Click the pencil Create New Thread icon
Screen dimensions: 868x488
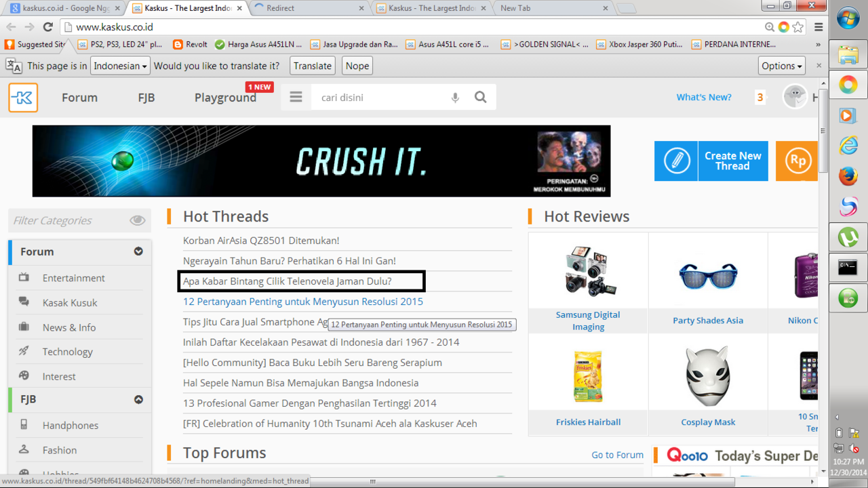point(676,161)
